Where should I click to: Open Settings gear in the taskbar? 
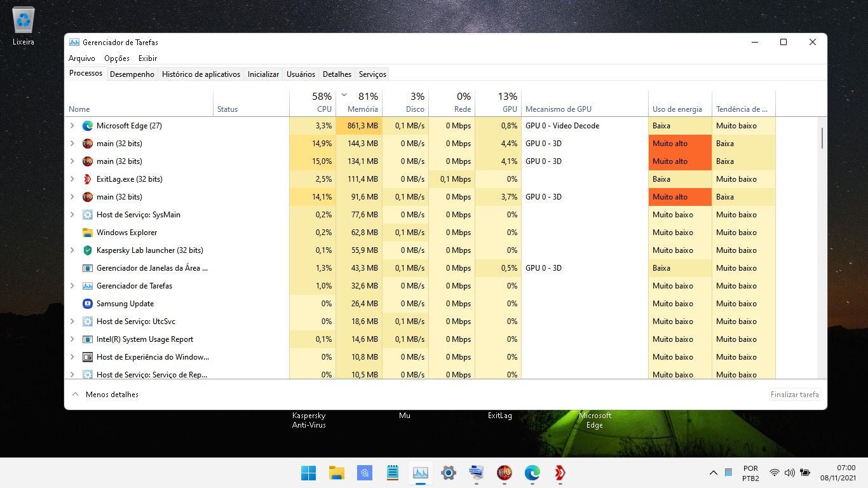(449, 473)
